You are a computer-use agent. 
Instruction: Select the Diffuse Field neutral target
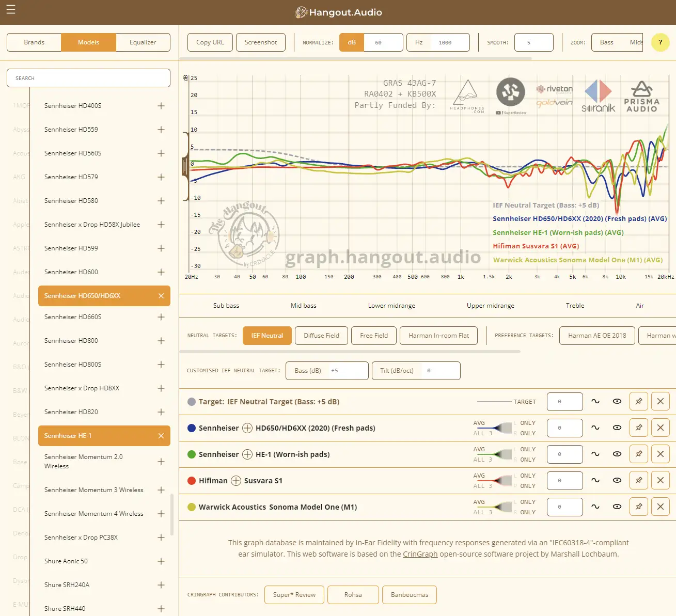(x=321, y=336)
